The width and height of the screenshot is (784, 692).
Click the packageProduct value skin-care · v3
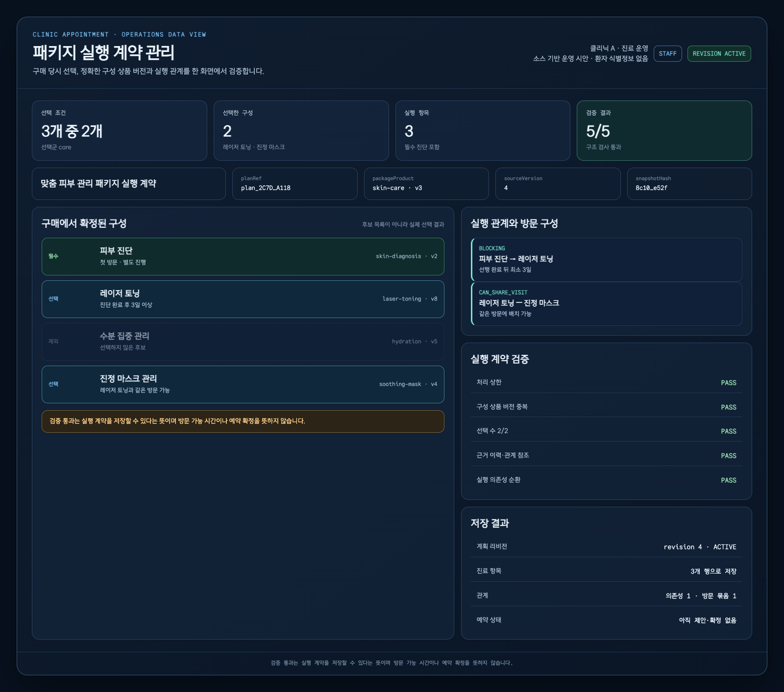coord(397,188)
